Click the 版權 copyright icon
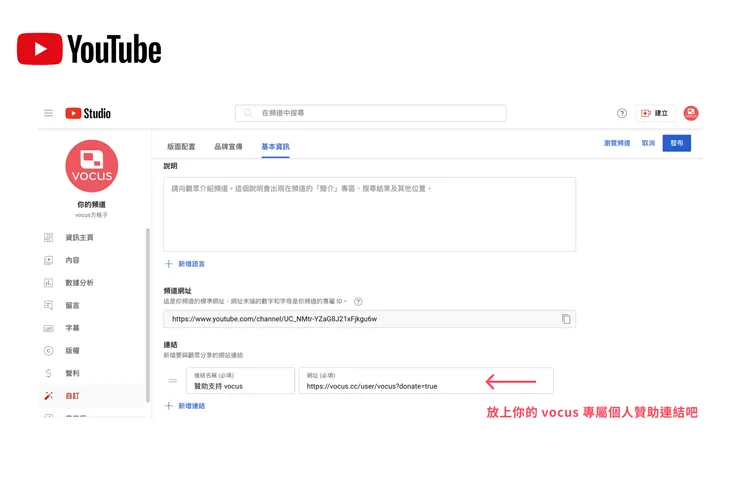The image size is (740, 488). [x=48, y=351]
